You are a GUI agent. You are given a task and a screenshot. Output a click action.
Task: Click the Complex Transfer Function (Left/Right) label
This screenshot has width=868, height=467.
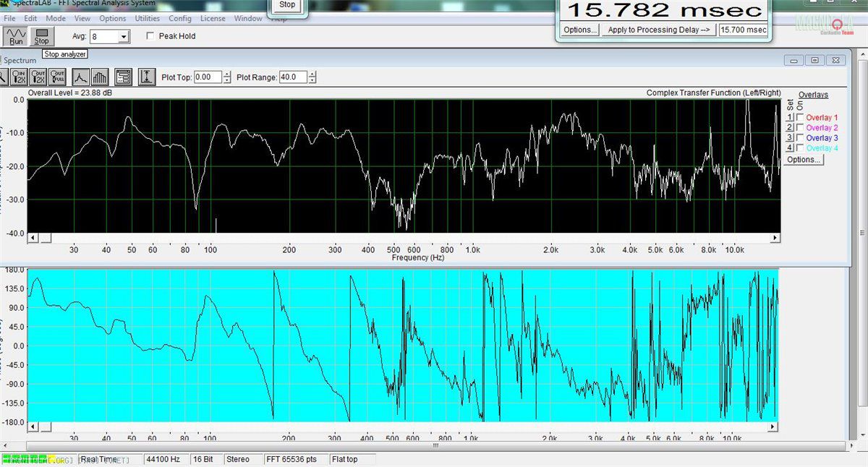point(713,93)
